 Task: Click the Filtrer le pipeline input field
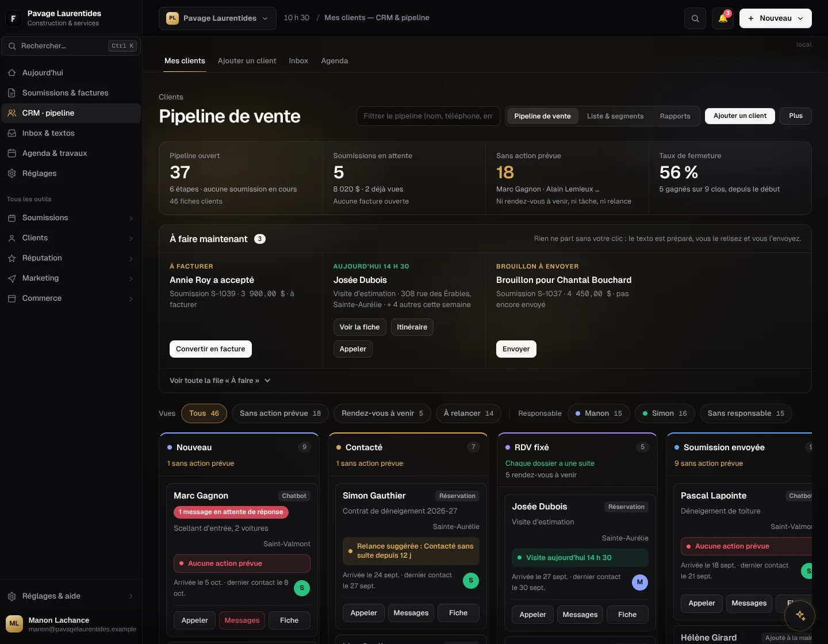(428, 116)
